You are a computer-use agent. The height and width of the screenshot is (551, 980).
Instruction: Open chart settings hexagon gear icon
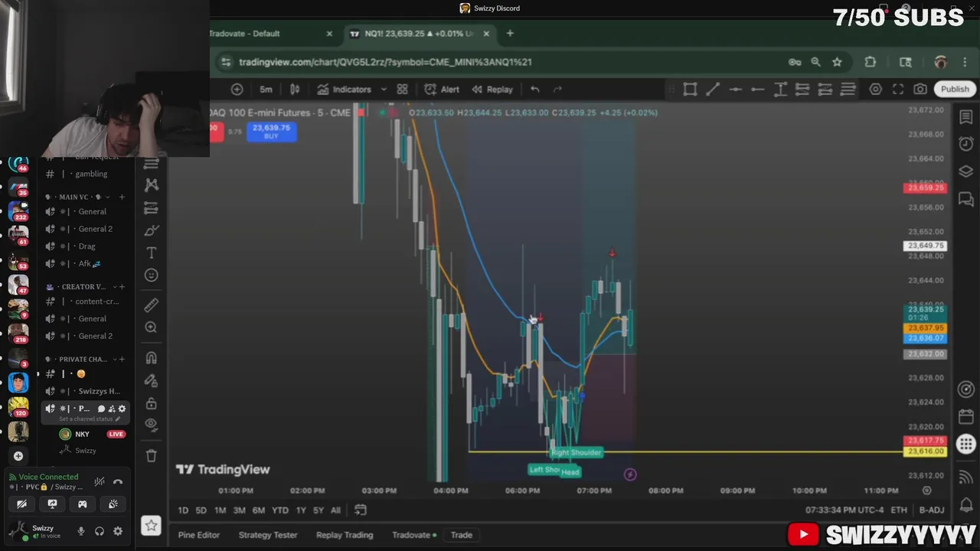coord(875,90)
